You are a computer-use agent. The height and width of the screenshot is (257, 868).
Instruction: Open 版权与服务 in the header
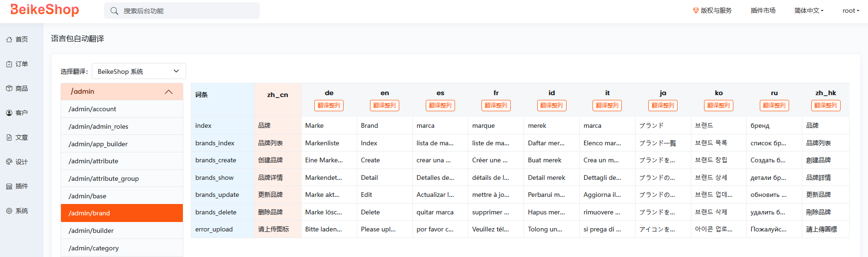[x=712, y=10]
